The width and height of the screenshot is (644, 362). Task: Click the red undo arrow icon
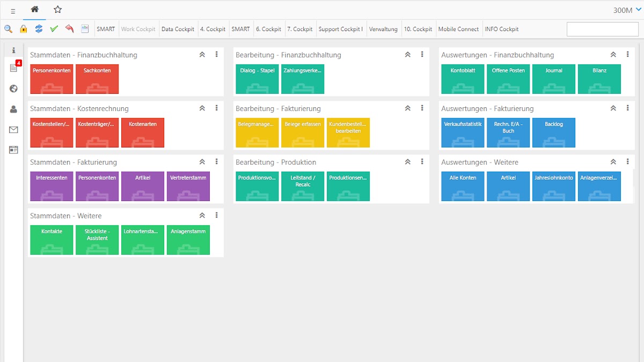tap(69, 29)
